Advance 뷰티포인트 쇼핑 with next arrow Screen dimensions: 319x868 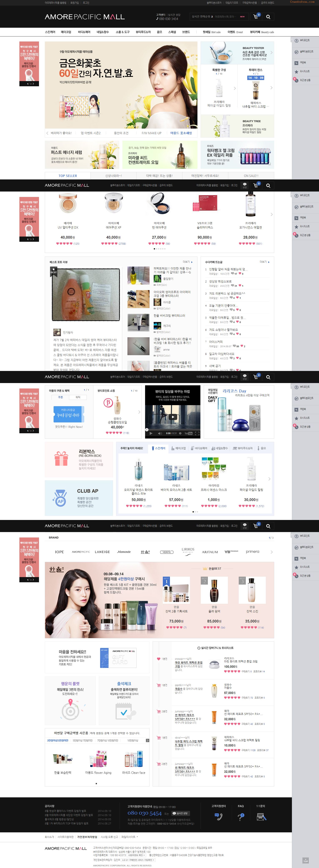click(139, 412)
